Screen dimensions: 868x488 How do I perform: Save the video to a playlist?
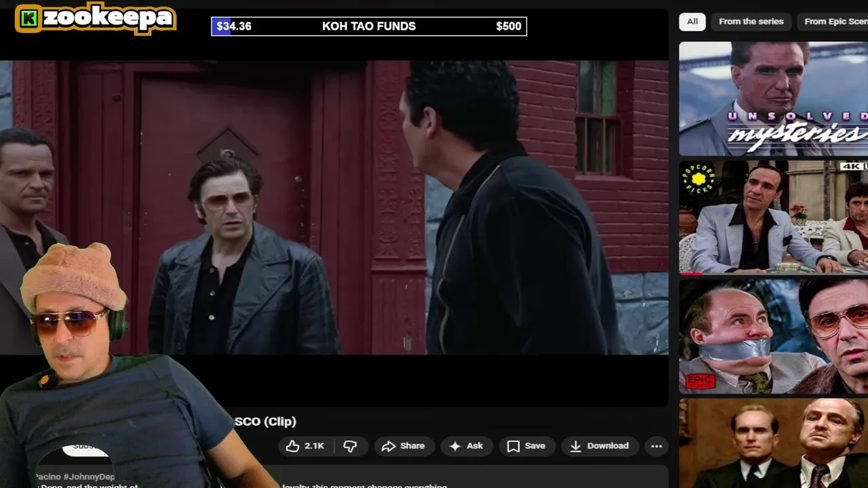tap(526, 446)
